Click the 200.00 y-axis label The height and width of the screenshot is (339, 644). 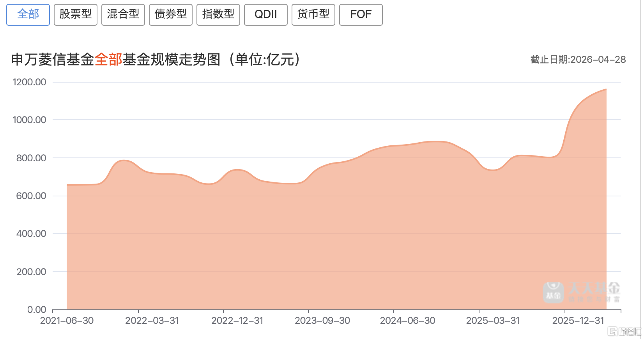point(31,272)
